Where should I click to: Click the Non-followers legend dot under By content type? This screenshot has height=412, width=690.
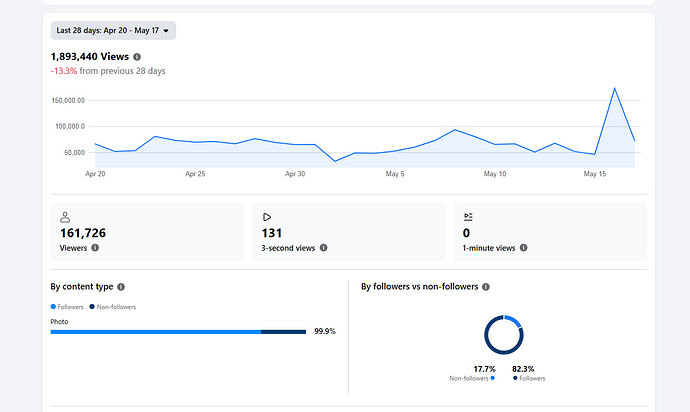pos(92,307)
